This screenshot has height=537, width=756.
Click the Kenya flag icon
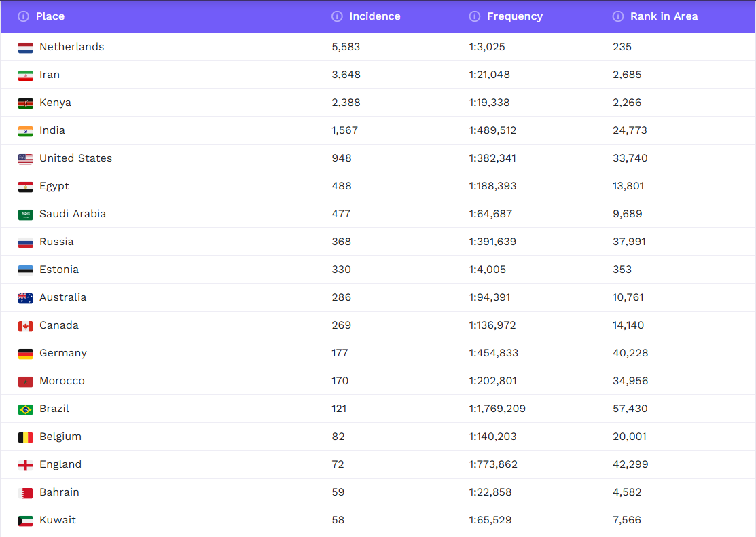click(25, 103)
